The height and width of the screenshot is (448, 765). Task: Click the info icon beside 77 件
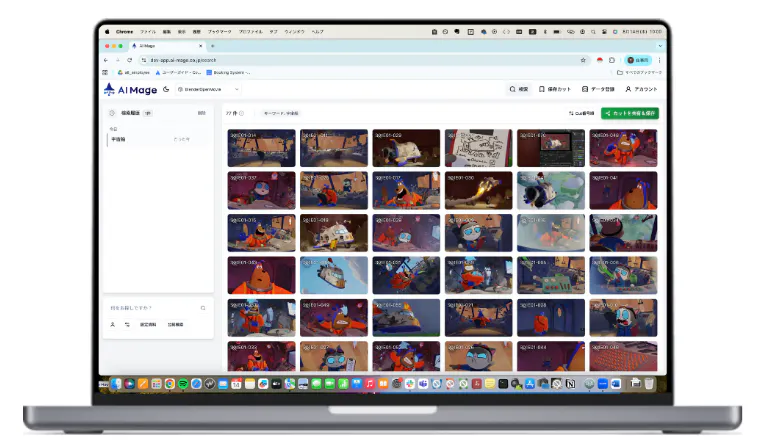(242, 113)
